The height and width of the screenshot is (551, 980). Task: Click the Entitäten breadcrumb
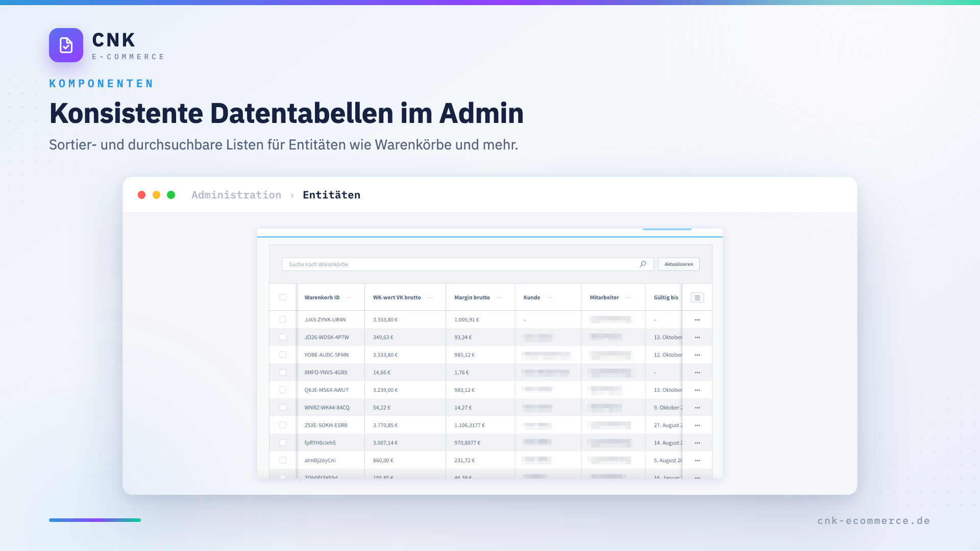pyautogui.click(x=332, y=195)
